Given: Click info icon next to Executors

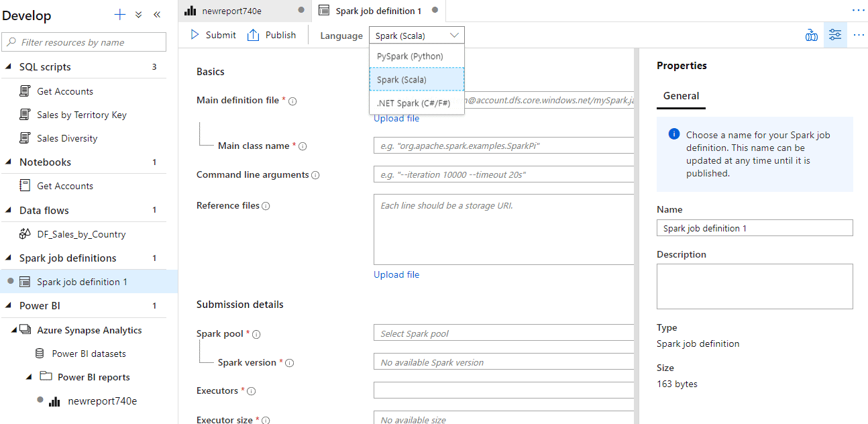Looking at the screenshot, I should pos(251,391).
